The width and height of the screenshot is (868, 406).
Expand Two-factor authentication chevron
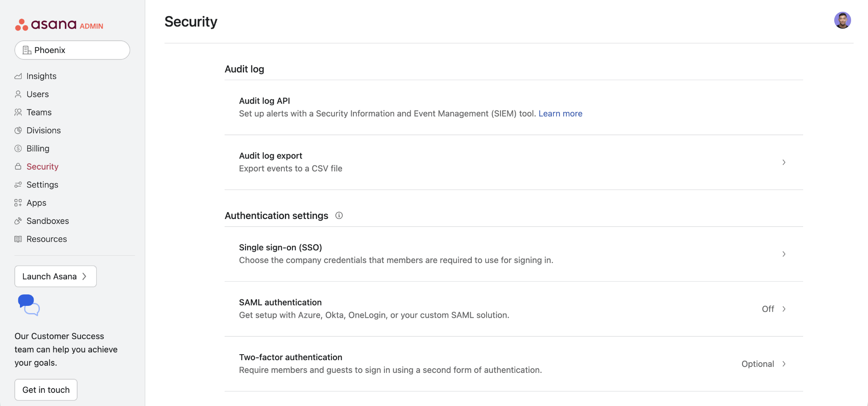784,364
